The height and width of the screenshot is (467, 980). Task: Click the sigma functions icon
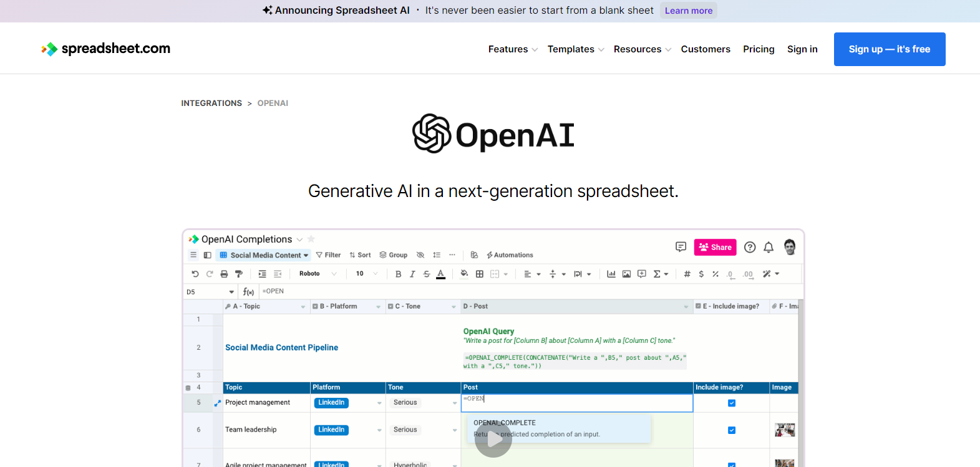(657, 274)
